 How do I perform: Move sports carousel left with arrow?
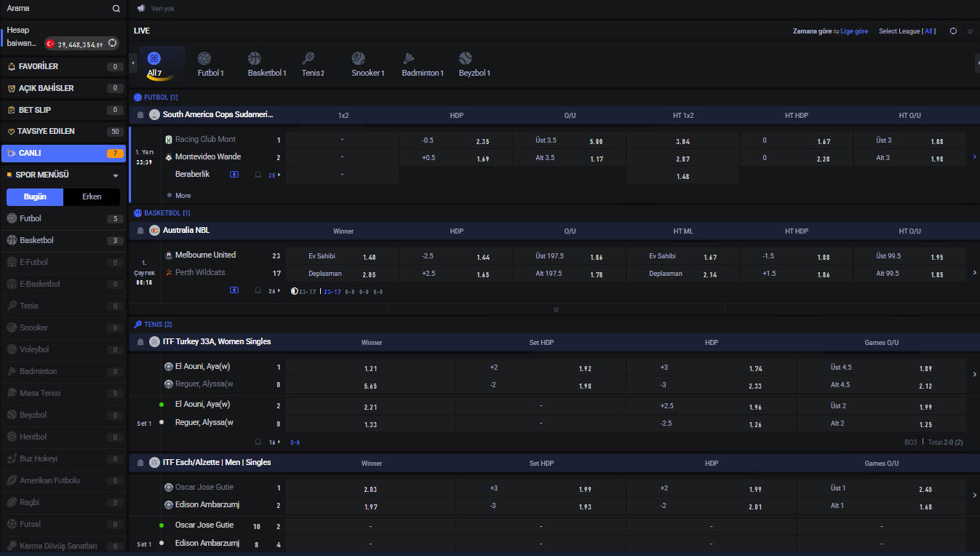point(133,63)
